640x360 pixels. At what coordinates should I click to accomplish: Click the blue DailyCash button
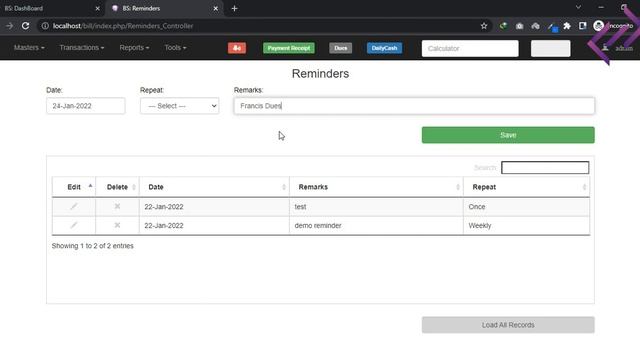[384, 48]
